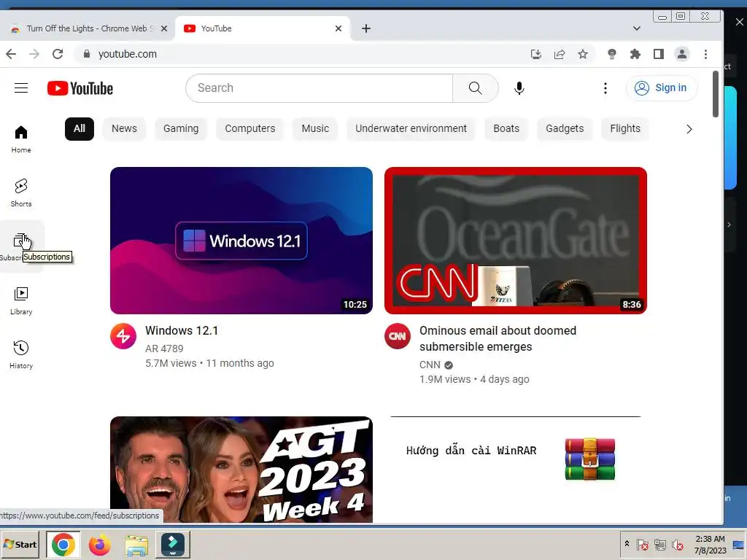This screenshot has width=747, height=560.
Task: View site information lock icon
Action: coord(87,54)
